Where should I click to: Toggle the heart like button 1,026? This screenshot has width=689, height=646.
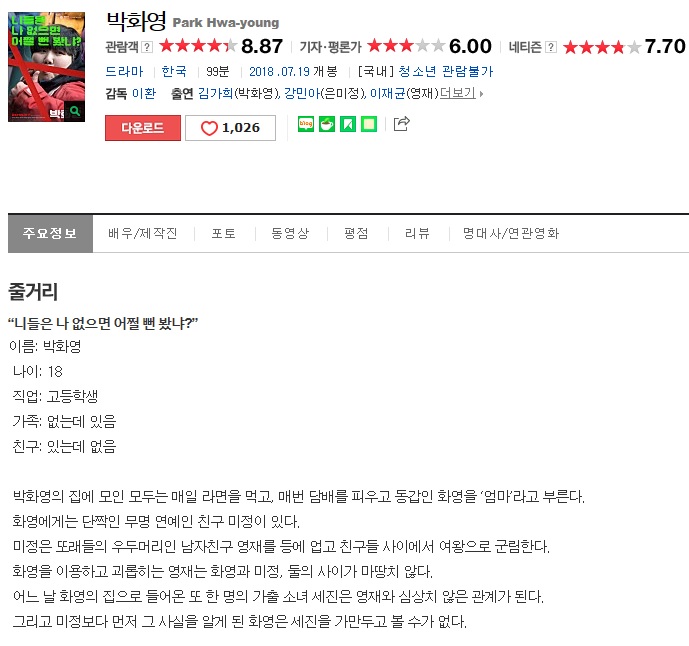coord(230,128)
